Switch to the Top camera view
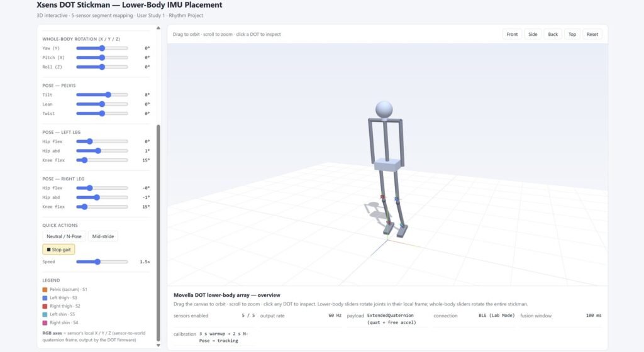Image resolution: width=644 pixels, height=352 pixels. click(572, 34)
